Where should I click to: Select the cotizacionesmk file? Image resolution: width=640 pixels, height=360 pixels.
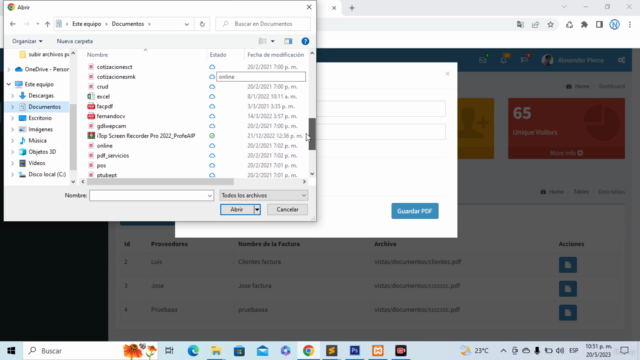116,77
